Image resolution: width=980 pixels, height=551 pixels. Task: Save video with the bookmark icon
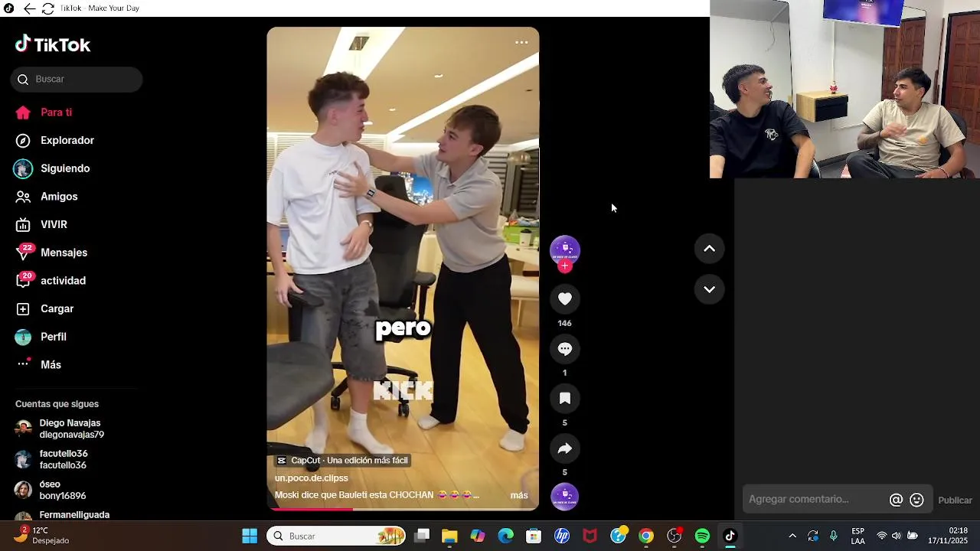(x=565, y=399)
